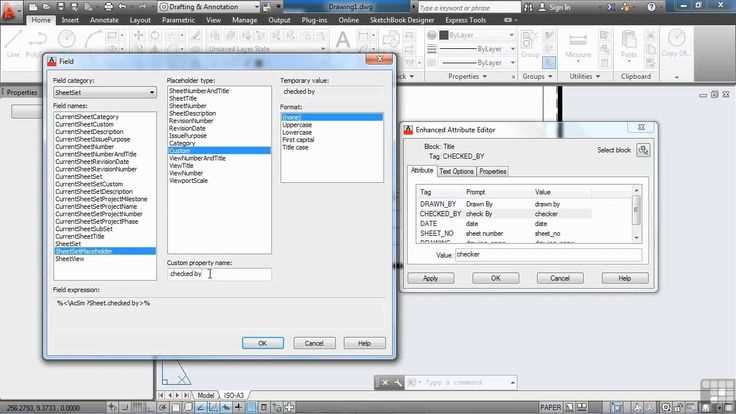Switch to the Insert ribbon tab
Viewport: 736px width, 414px height.
(x=70, y=20)
